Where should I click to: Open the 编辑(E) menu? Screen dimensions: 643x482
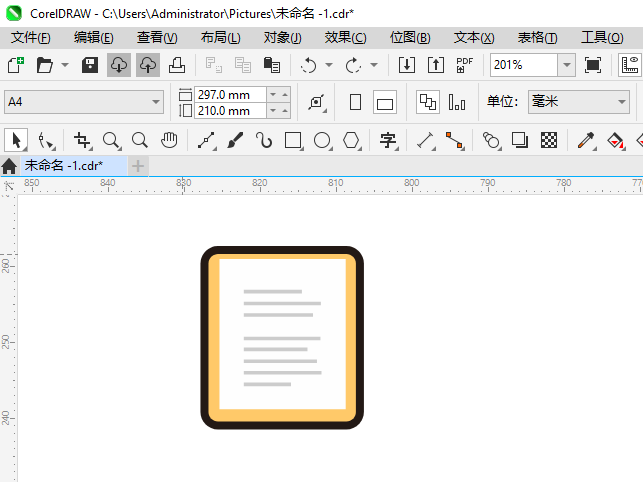[93, 38]
